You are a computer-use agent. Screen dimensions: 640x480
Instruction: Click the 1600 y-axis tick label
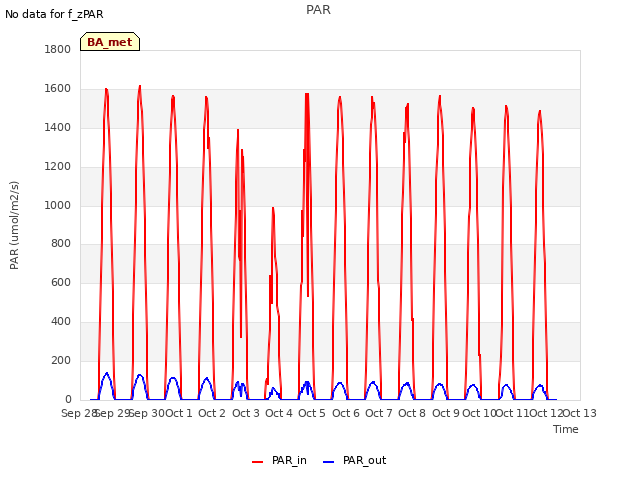point(58,89)
